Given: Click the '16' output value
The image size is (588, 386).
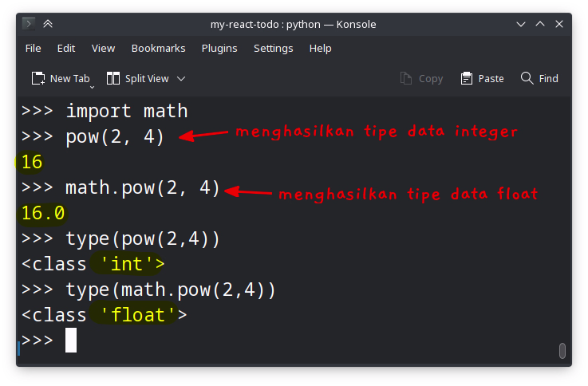Looking at the screenshot, I should pos(32,162).
